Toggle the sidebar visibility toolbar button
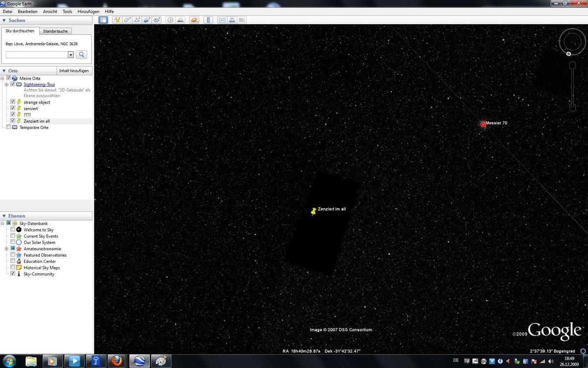The height and width of the screenshot is (368, 588). point(103,20)
